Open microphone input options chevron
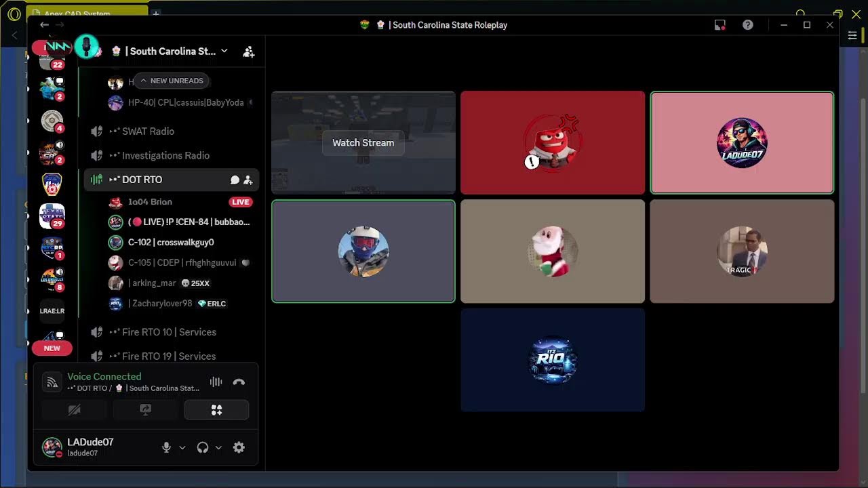This screenshot has width=868, height=488. pos(182,447)
